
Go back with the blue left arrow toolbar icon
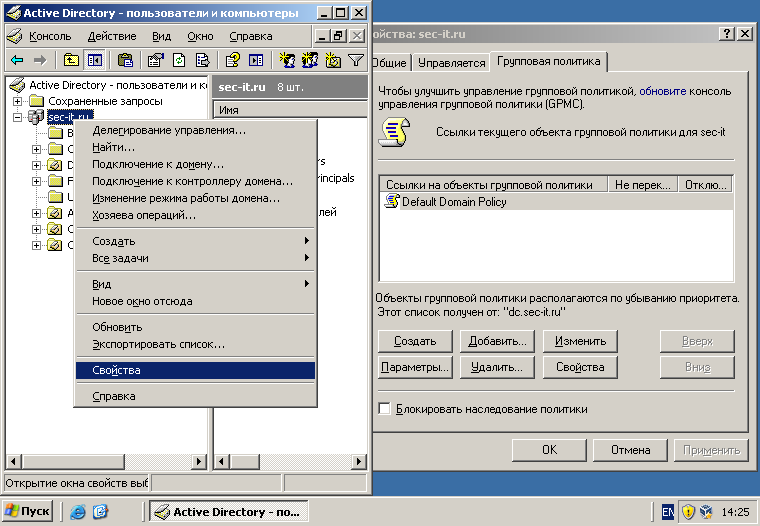click(17, 60)
